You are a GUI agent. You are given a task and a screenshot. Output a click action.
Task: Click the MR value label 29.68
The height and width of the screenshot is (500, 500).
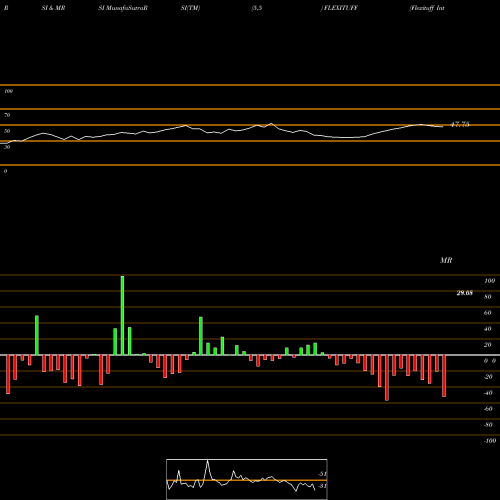coord(464,293)
